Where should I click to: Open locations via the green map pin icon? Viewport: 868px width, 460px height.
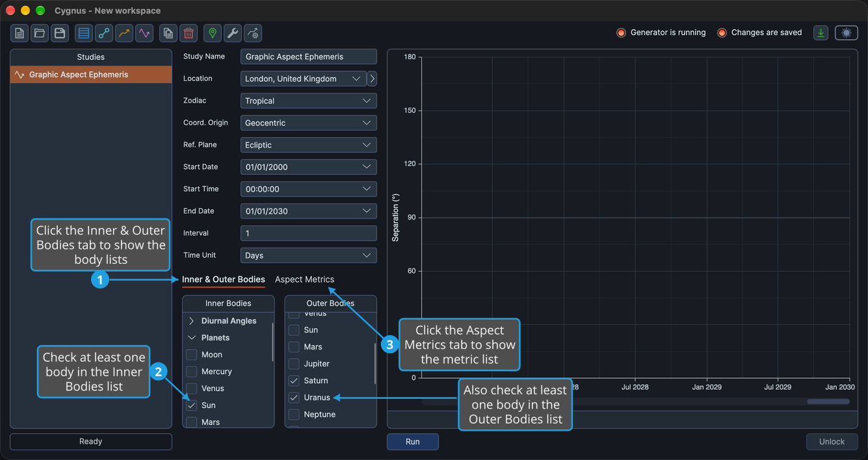(x=213, y=33)
